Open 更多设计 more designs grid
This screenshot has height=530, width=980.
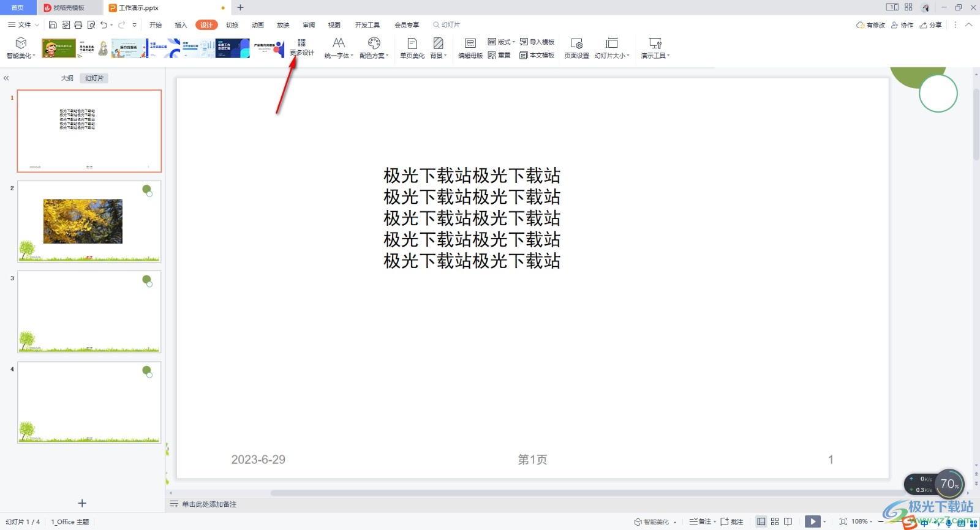[x=301, y=48]
